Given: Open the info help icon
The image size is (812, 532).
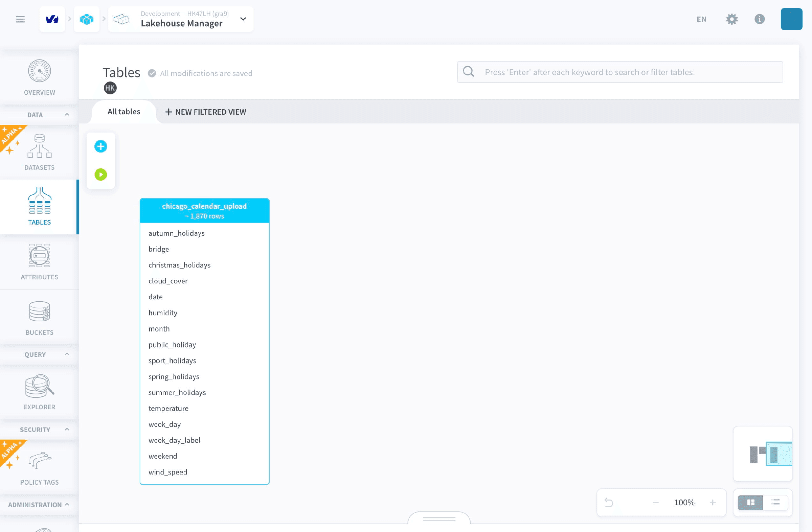Looking at the screenshot, I should [760, 19].
